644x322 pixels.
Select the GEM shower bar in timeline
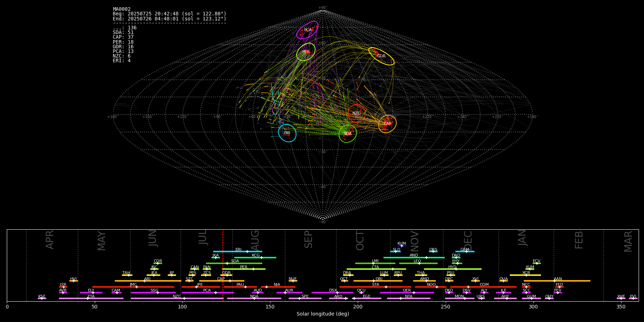click(x=465, y=252)
